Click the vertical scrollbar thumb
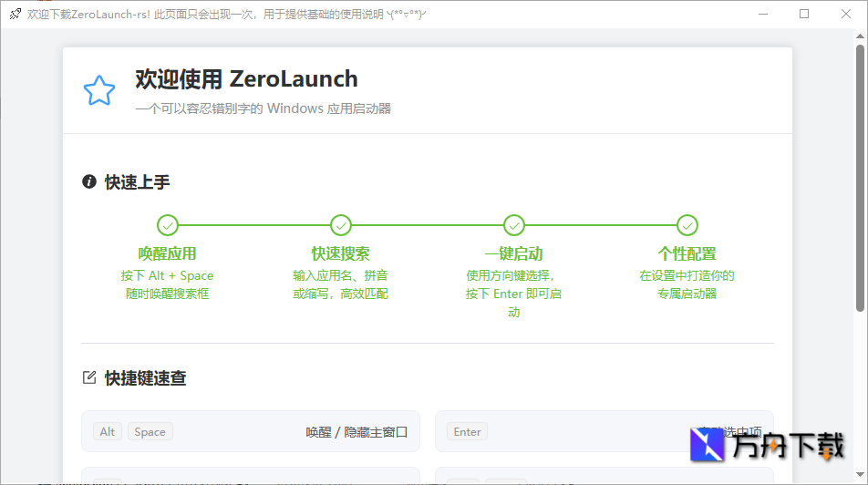The height and width of the screenshot is (485, 868). pos(860,179)
